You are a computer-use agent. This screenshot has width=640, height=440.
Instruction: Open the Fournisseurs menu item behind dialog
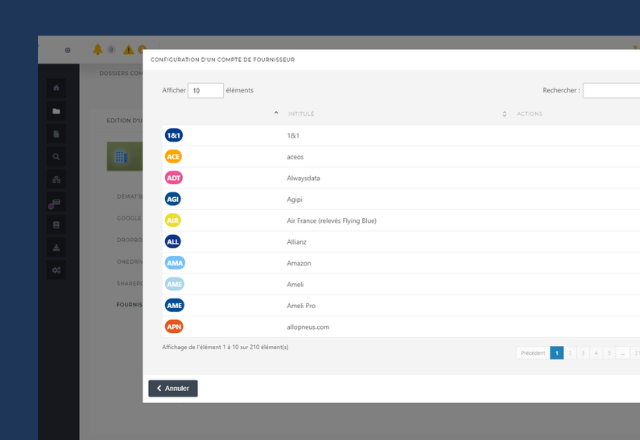coord(129,304)
